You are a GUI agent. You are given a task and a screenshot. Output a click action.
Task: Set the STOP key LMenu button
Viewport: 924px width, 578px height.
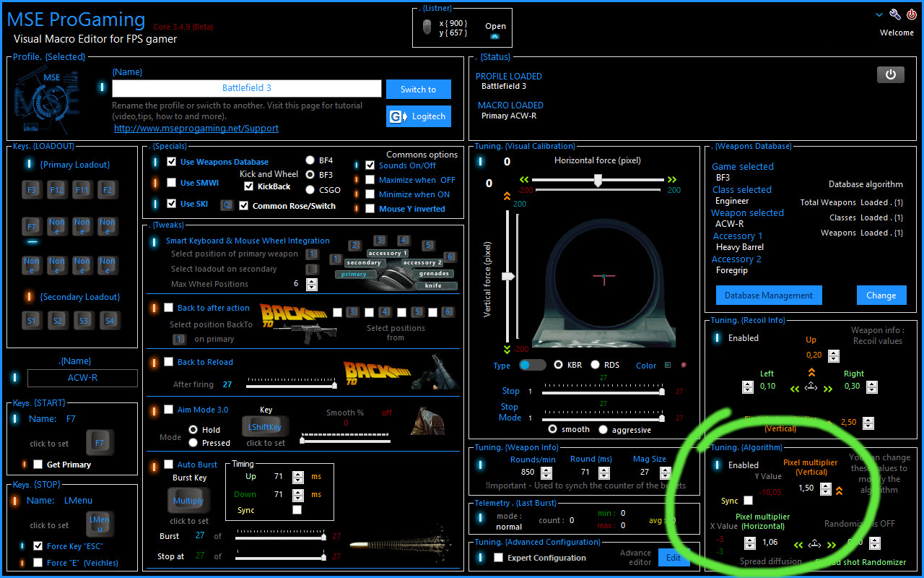[100, 525]
